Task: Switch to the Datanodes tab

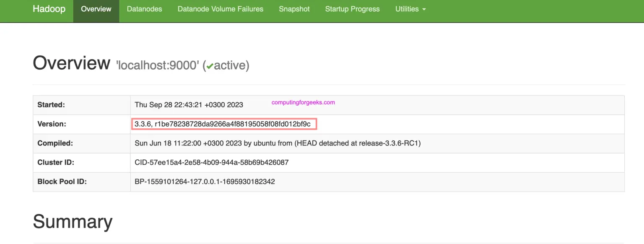Action: click(144, 9)
